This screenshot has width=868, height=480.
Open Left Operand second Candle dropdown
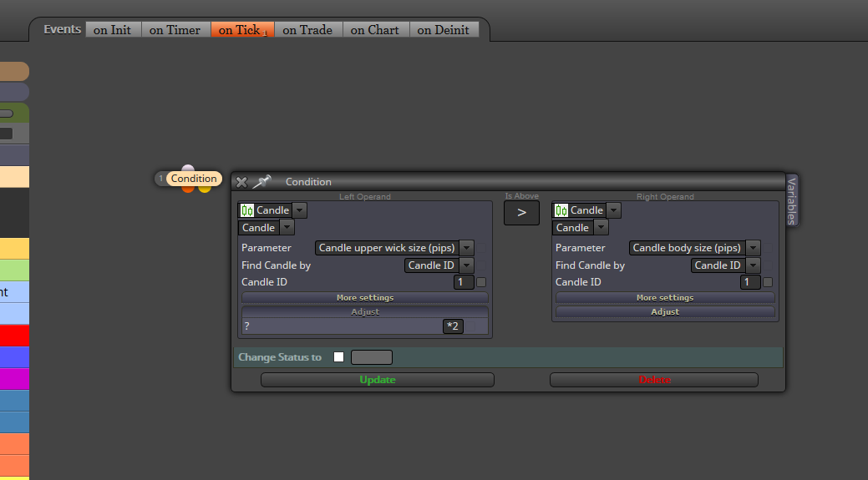pos(266,227)
